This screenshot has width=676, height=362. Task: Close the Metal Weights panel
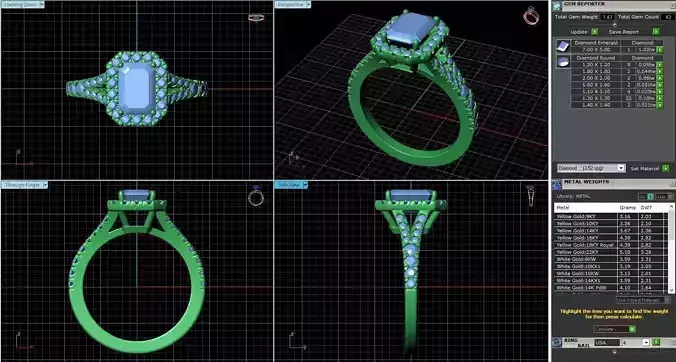[x=673, y=184]
